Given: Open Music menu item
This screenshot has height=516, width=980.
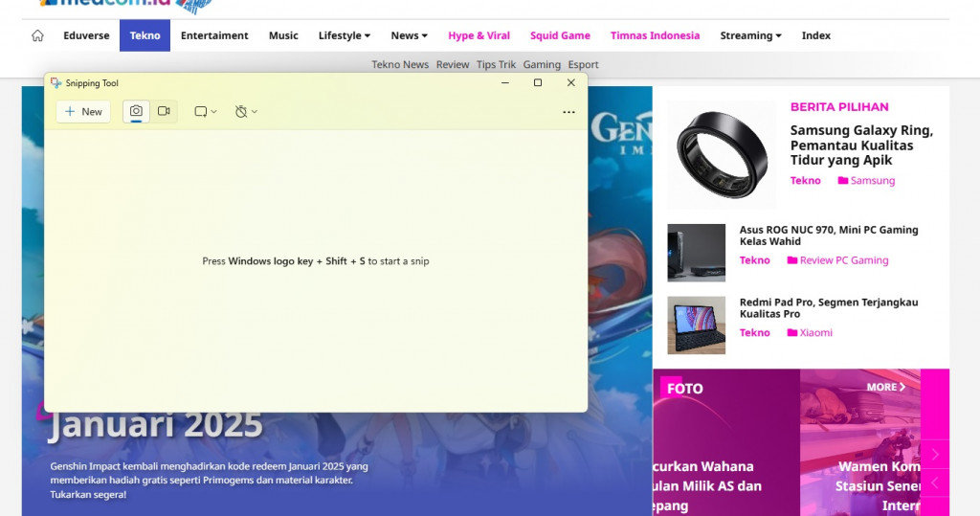Looking at the screenshot, I should (283, 35).
